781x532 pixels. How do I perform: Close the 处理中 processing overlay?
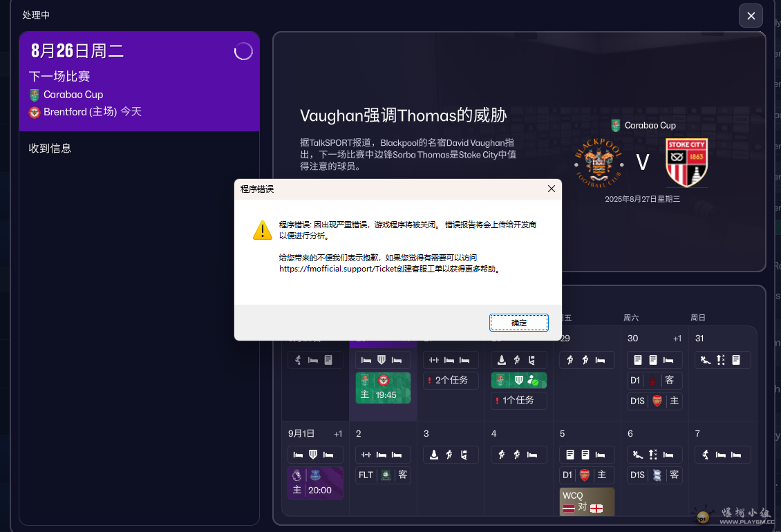point(751,16)
